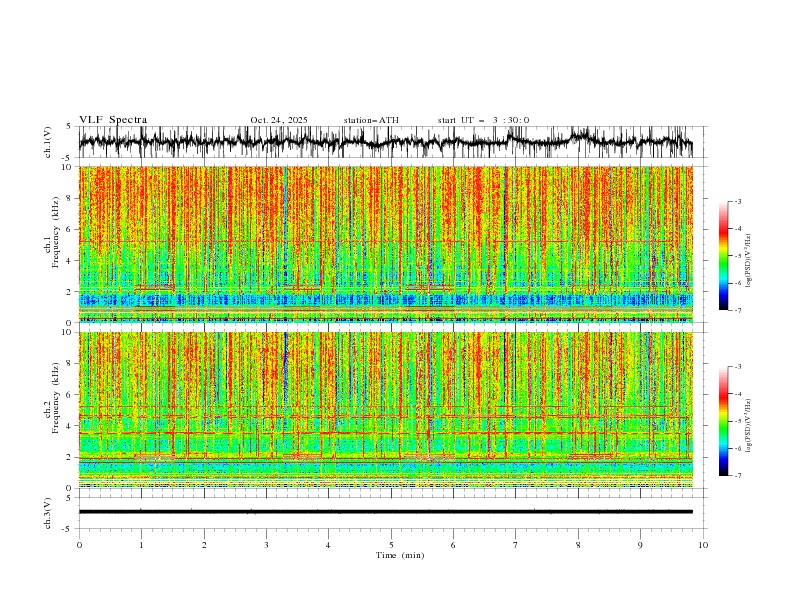Click inside the ch.1 frequency spectrogram
Screen dimensions: 792x612
click(x=385, y=244)
